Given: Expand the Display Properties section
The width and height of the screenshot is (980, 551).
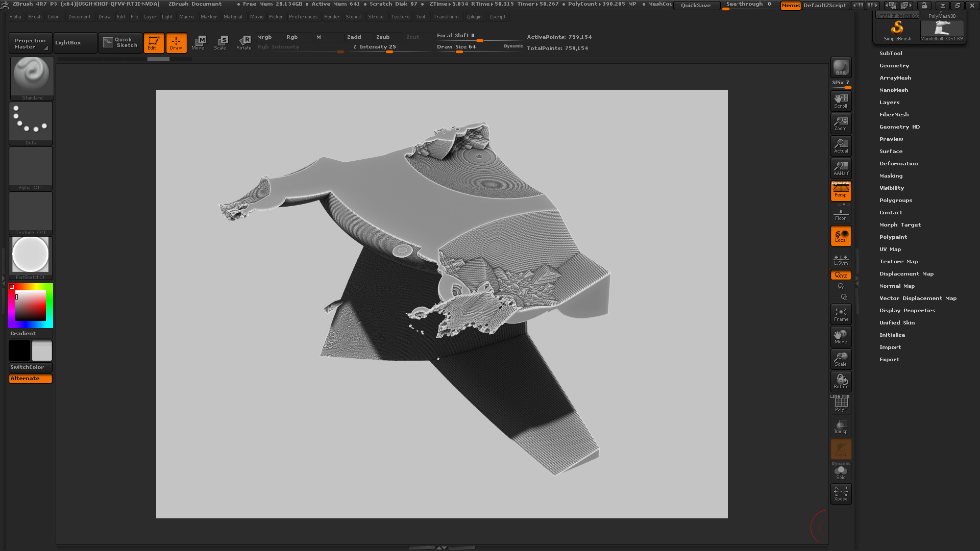Looking at the screenshot, I should tap(907, 310).
